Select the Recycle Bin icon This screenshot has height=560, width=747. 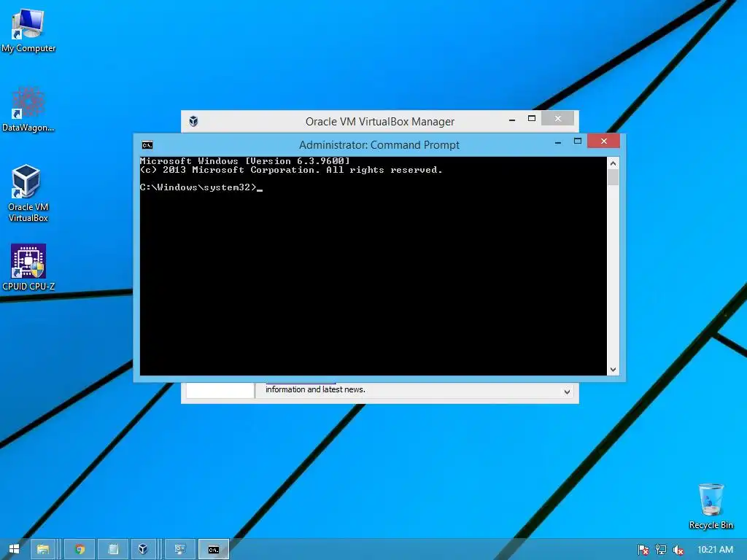tap(711, 506)
